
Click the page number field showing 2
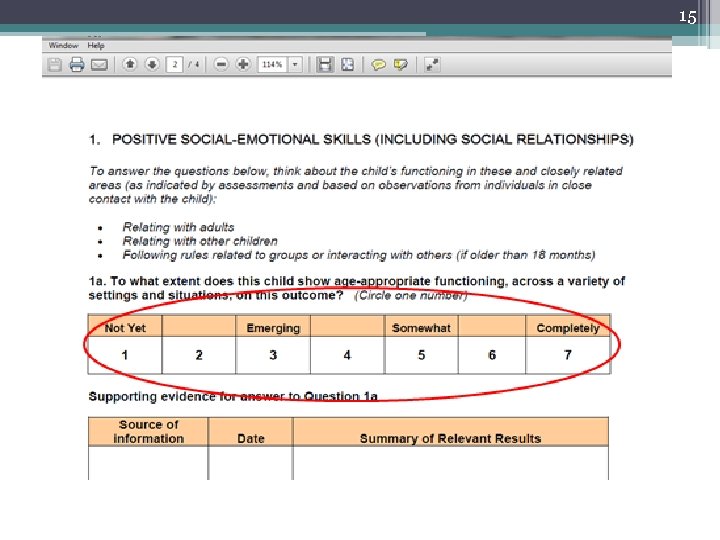point(174,64)
